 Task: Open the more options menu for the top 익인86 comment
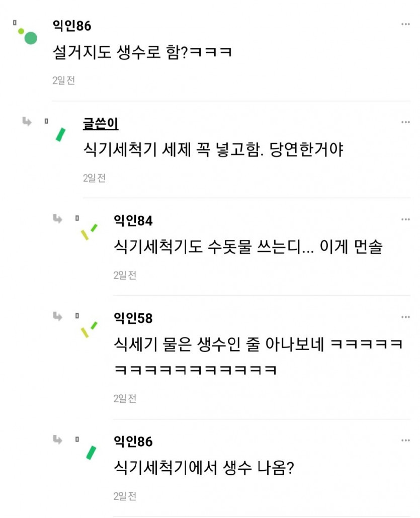405,25
